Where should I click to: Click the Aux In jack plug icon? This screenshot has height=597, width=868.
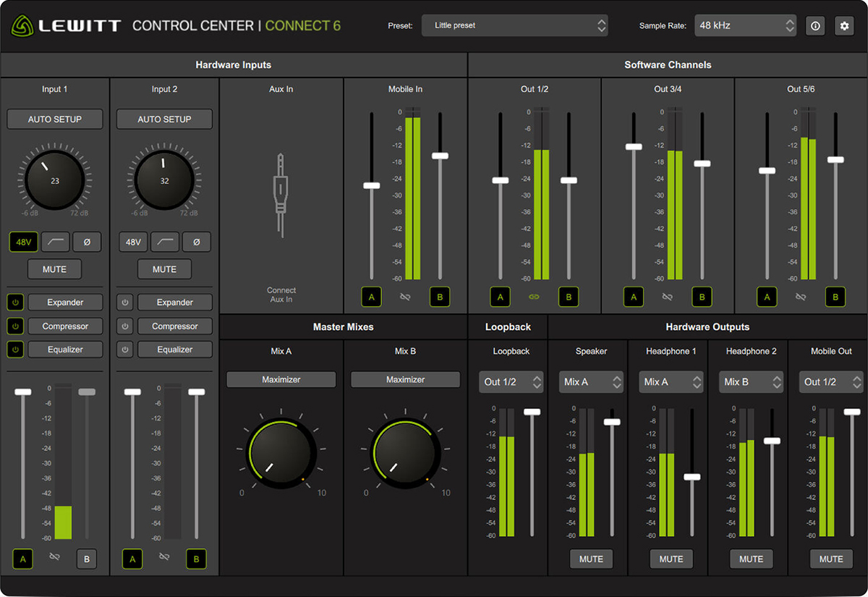click(281, 195)
